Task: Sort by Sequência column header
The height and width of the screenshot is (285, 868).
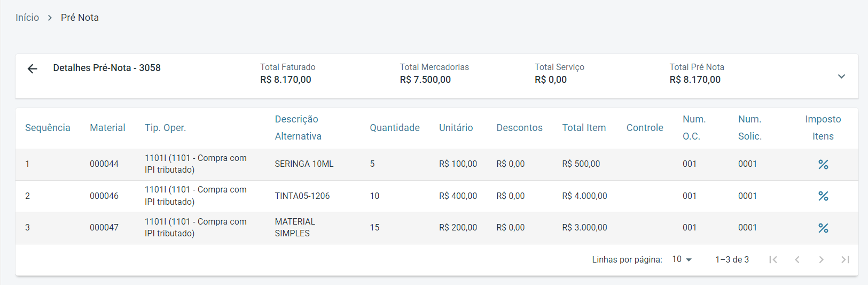Action: [x=48, y=128]
